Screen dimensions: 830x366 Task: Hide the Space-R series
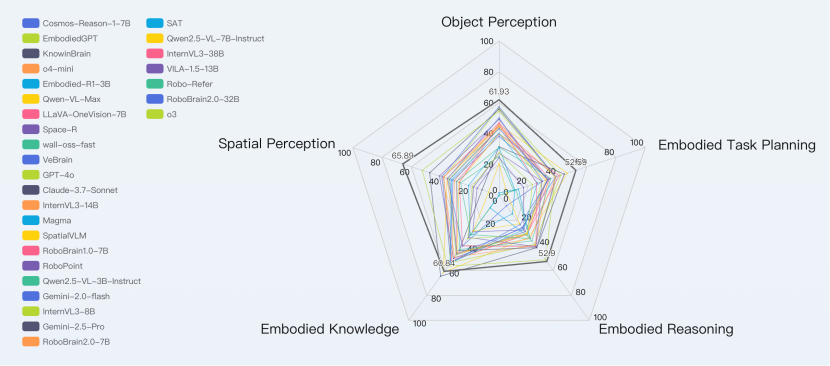(x=50, y=129)
